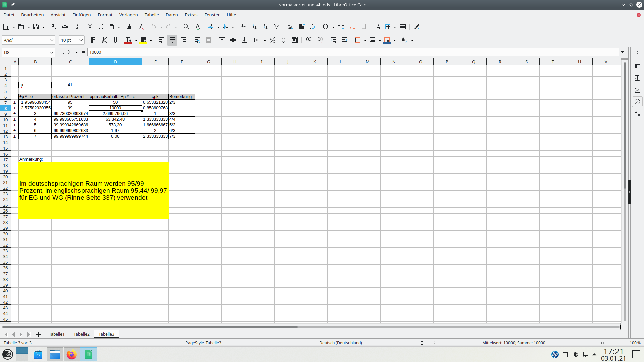
Task: Toggle Underline formatting
Action: tap(115, 40)
